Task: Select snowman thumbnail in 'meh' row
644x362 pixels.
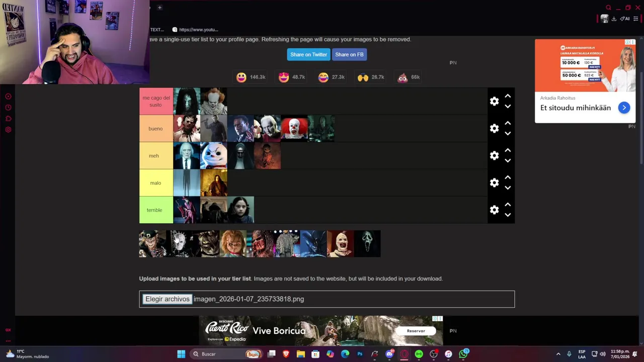Action: [x=214, y=156]
